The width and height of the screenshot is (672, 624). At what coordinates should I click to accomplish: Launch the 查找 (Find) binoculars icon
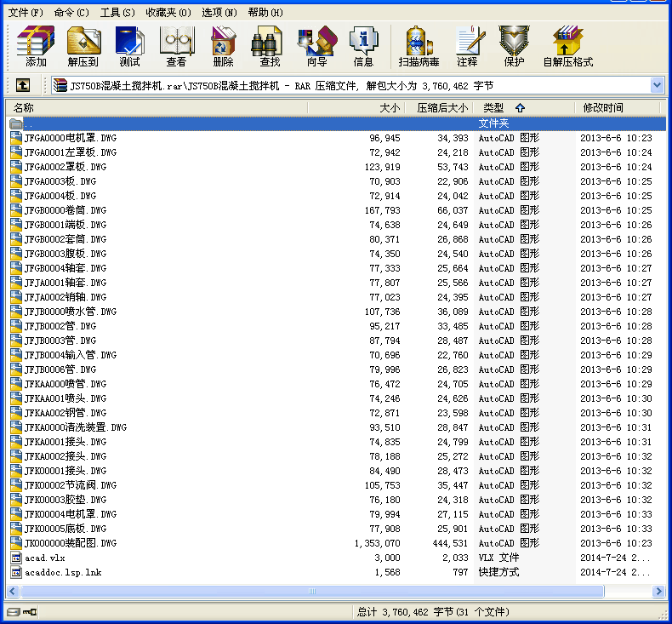coord(270,46)
